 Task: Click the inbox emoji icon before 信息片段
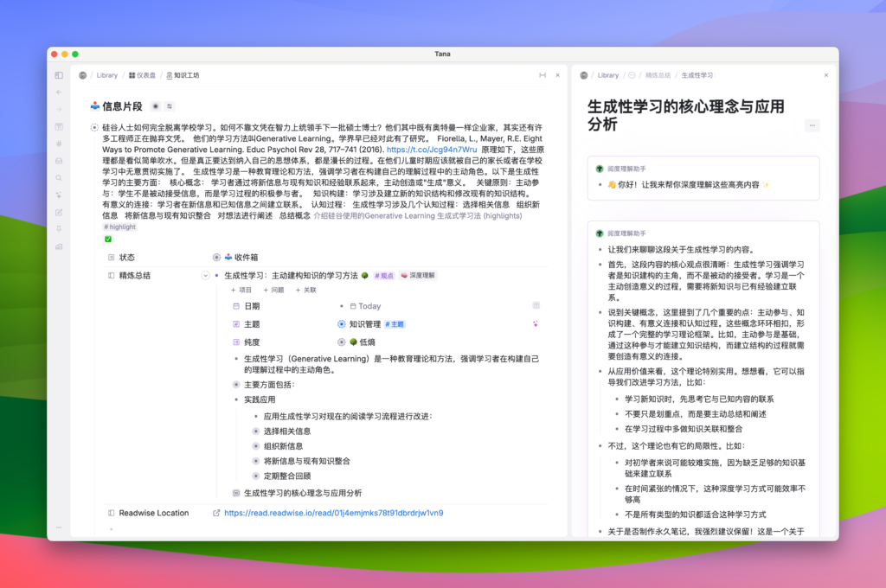click(95, 105)
